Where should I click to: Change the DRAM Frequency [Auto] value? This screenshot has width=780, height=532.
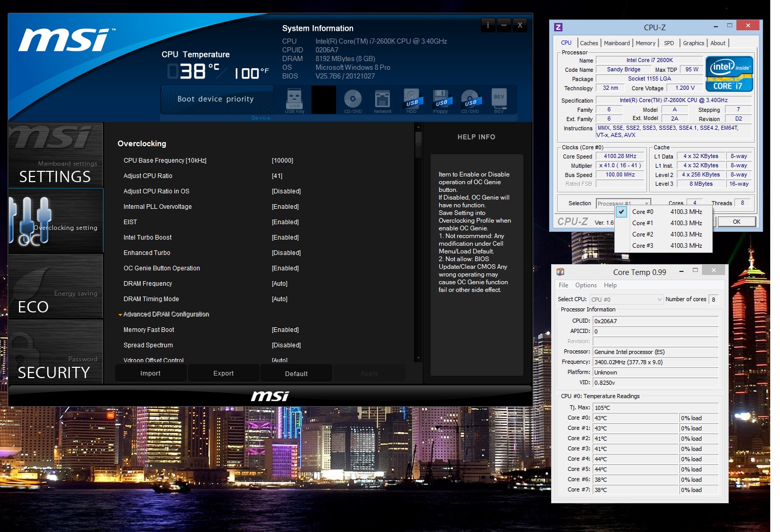coord(280,284)
